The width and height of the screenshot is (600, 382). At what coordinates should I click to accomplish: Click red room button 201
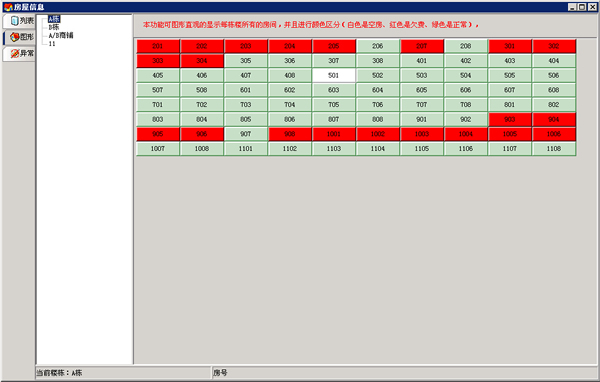158,46
